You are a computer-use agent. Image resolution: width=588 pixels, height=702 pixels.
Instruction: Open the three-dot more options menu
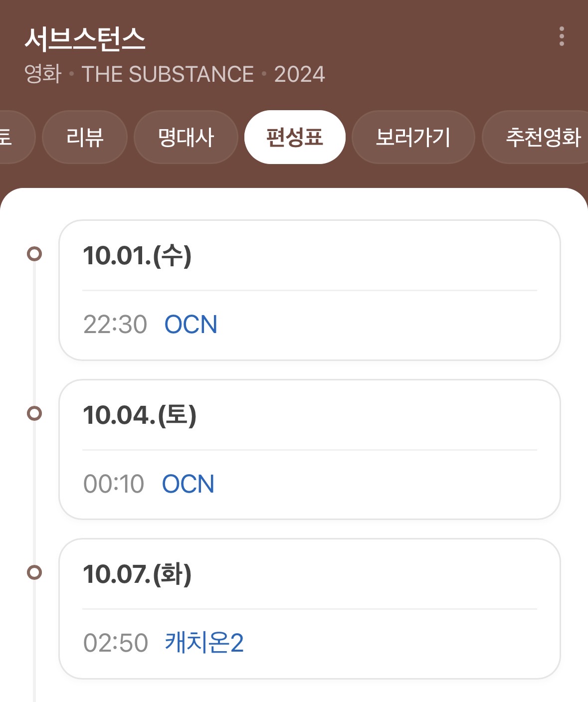tap(562, 36)
